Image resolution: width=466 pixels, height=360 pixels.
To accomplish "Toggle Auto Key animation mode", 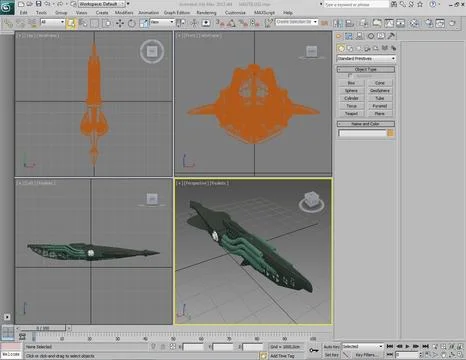I will tap(331, 347).
